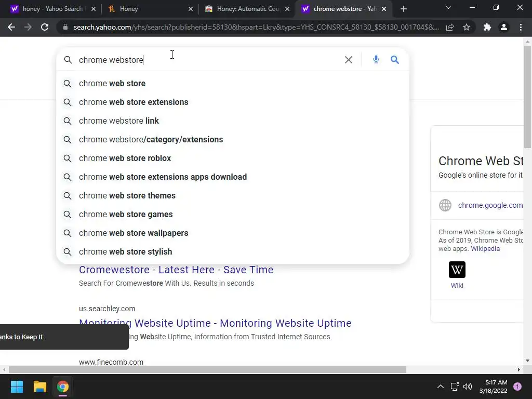Open File Explorer from taskbar
Viewport: 532px width, 399px height.
point(39,387)
